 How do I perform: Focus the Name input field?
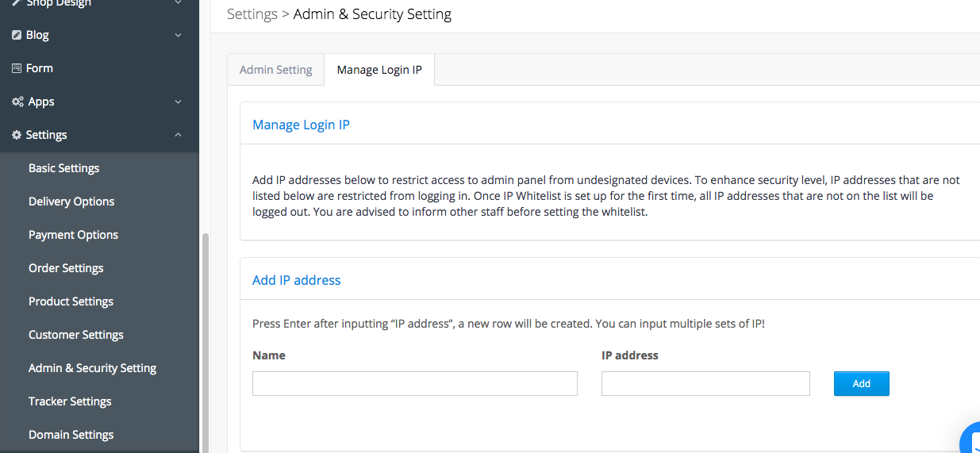pos(415,383)
